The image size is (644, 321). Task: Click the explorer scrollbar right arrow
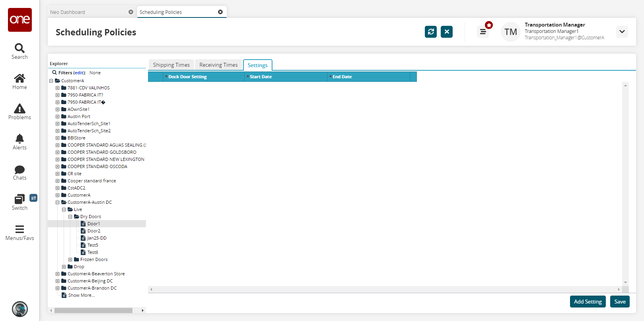pos(143,310)
